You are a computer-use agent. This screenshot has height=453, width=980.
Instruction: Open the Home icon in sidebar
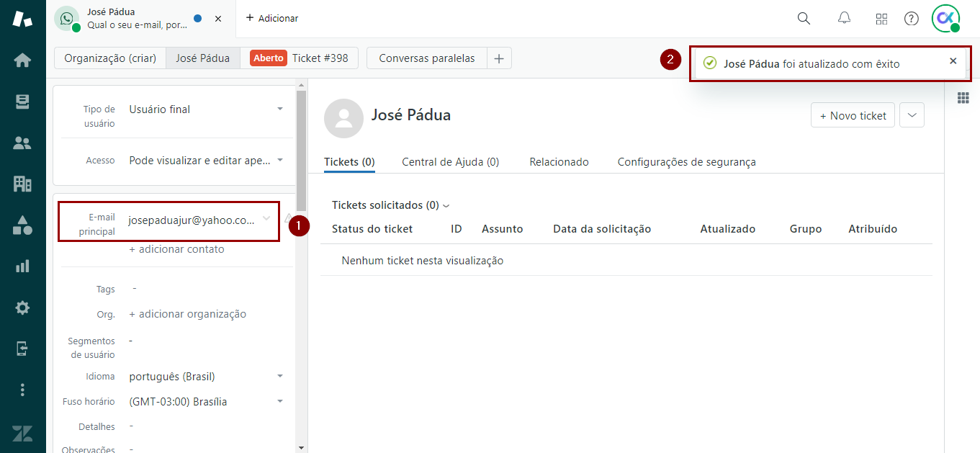22,60
